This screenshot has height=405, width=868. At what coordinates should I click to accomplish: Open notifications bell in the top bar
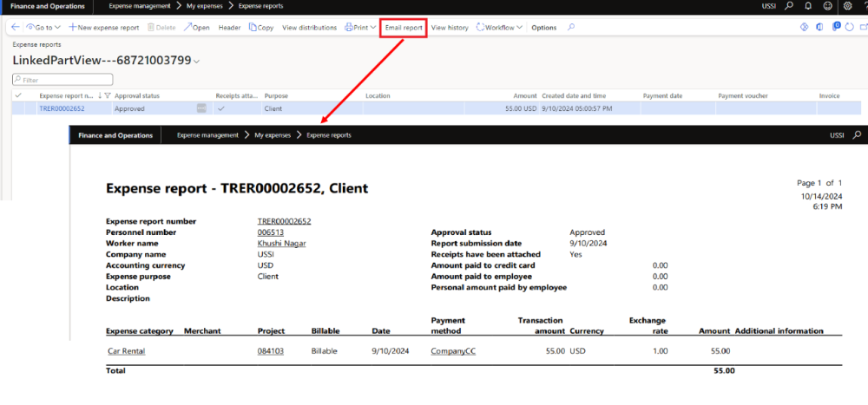click(807, 6)
